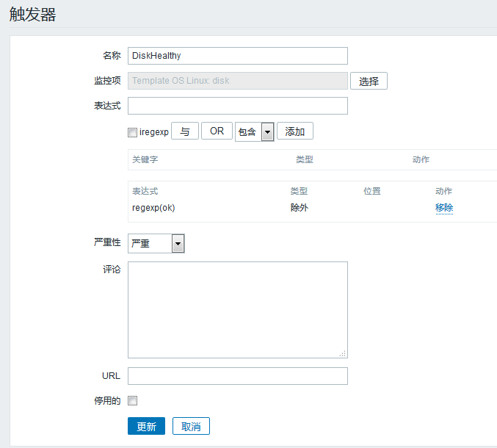
Task: Click the 触发器 page heading
Action: pyautogui.click(x=32, y=15)
